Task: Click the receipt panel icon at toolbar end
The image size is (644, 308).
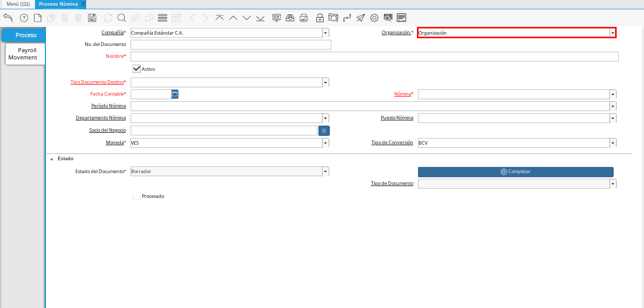Action: pyautogui.click(x=401, y=18)
